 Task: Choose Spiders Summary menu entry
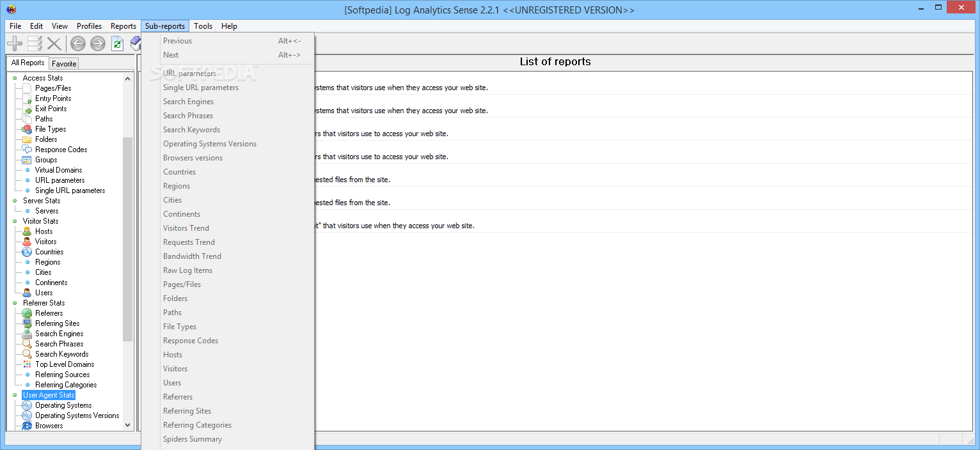point(193,439)
